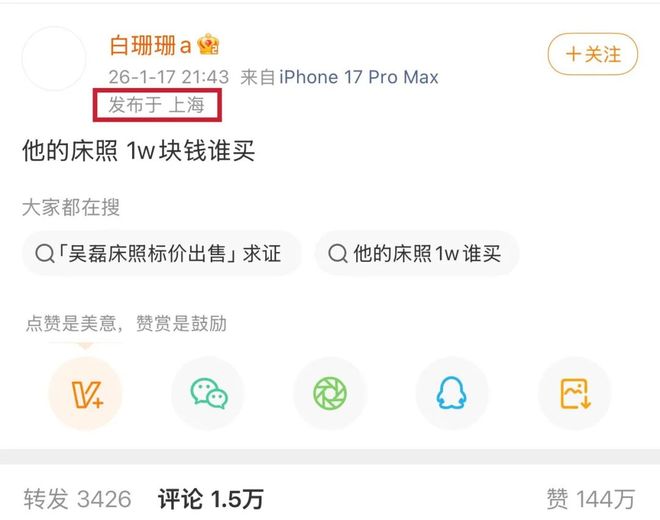Share the post via the WeChat icon

[208, 394]
